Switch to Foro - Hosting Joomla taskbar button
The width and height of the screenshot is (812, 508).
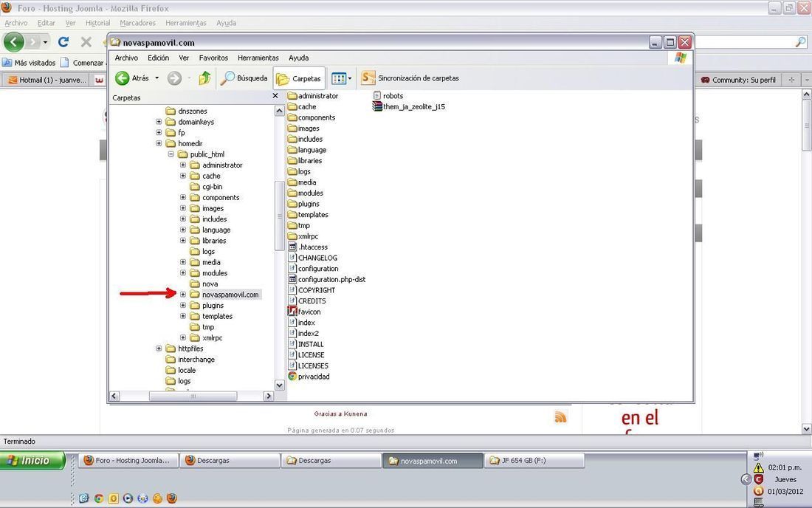(x=128, y=460)
